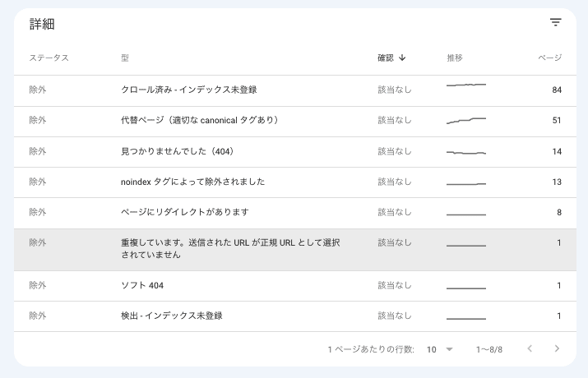The image size is (588, 378).
Task: Click trend sparkline in noindex row
Action: [x=466, y=184]
